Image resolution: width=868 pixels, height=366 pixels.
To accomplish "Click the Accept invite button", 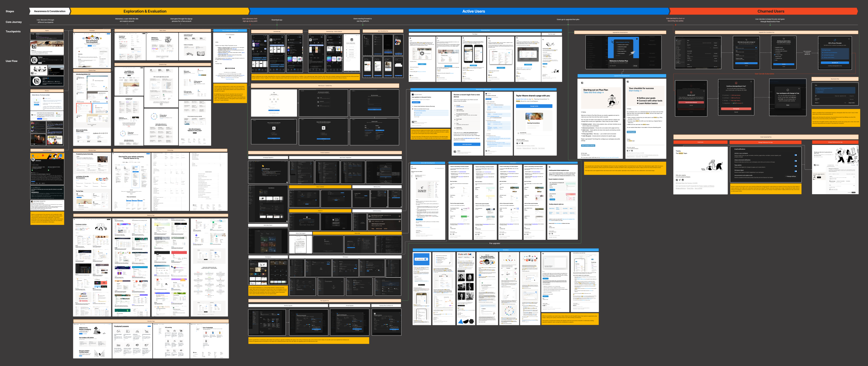I will pos(534,106).
